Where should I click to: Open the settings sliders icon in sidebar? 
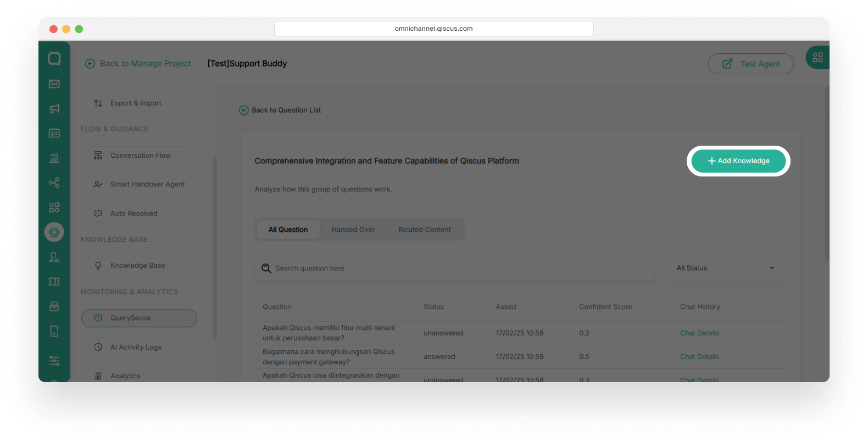coord(54,361)
